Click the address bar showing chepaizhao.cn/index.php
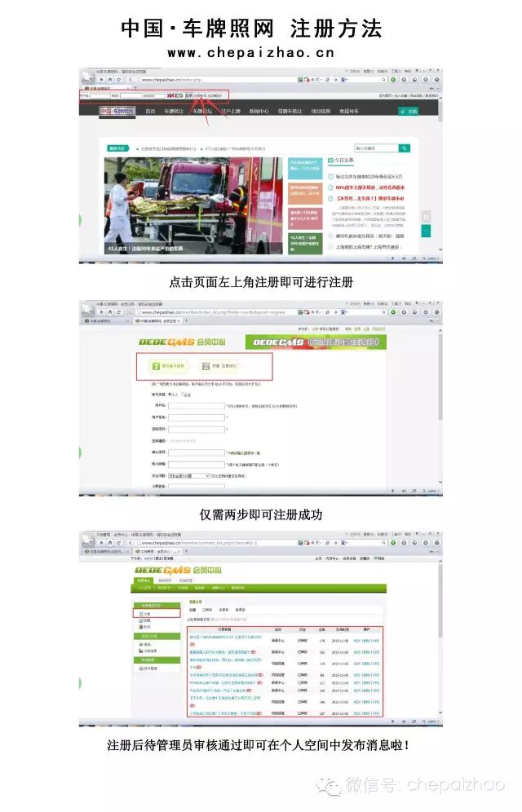Viewport: 522px width, 812px height. click(218, 80)
